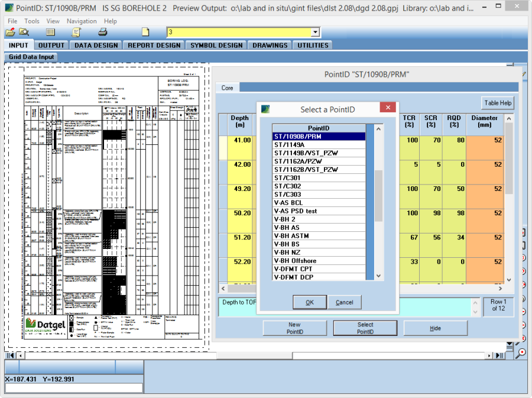Choose V-BH Offshore from PointID list

click(x=296, y=261)
